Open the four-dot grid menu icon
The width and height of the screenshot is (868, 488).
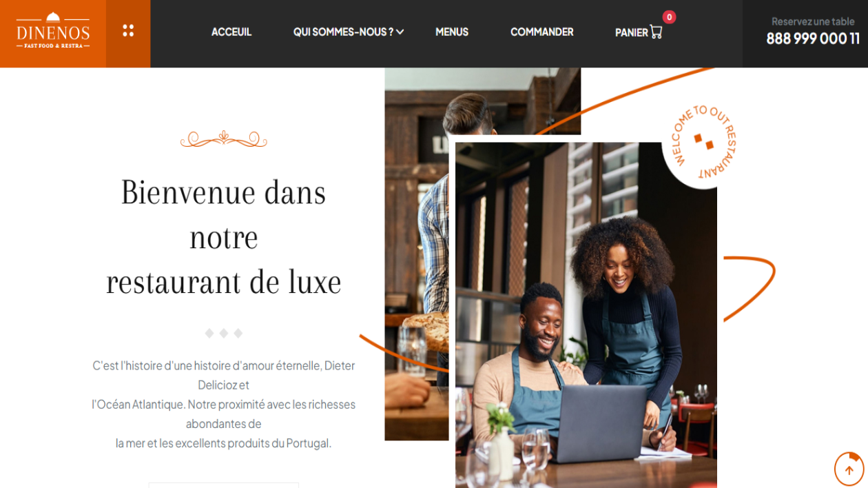(128, 30)
